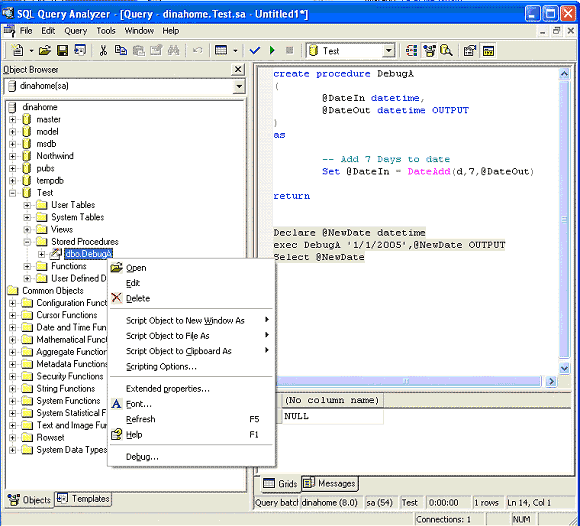
Task: Expand the master database node
Action: pos(13,119)
